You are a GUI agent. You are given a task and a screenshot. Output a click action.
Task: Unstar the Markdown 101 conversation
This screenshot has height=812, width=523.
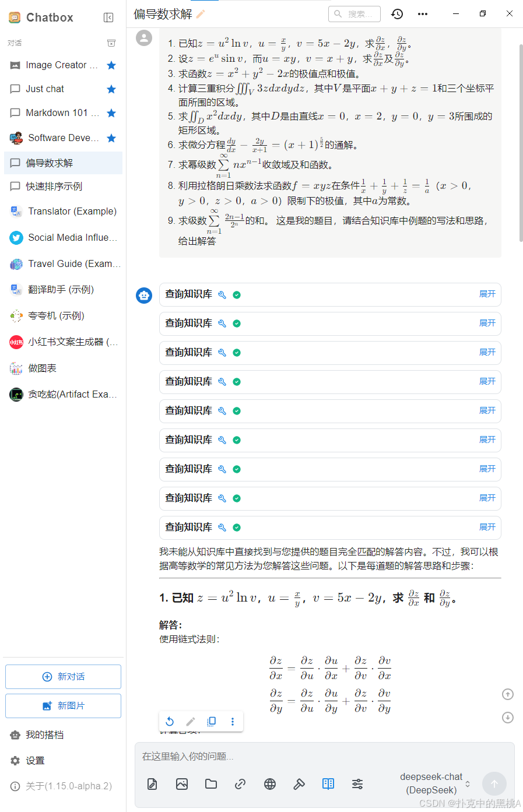point(111,113)
